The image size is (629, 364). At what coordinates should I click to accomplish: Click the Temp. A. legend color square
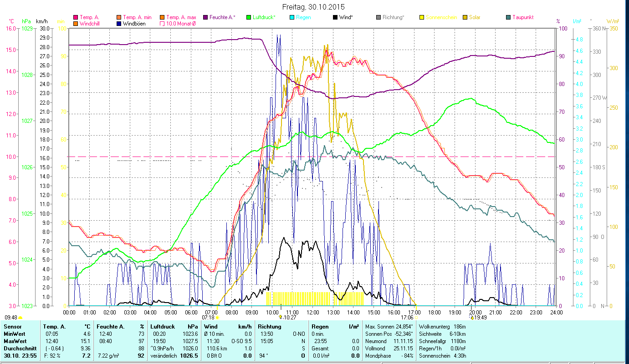pos(76,18)
